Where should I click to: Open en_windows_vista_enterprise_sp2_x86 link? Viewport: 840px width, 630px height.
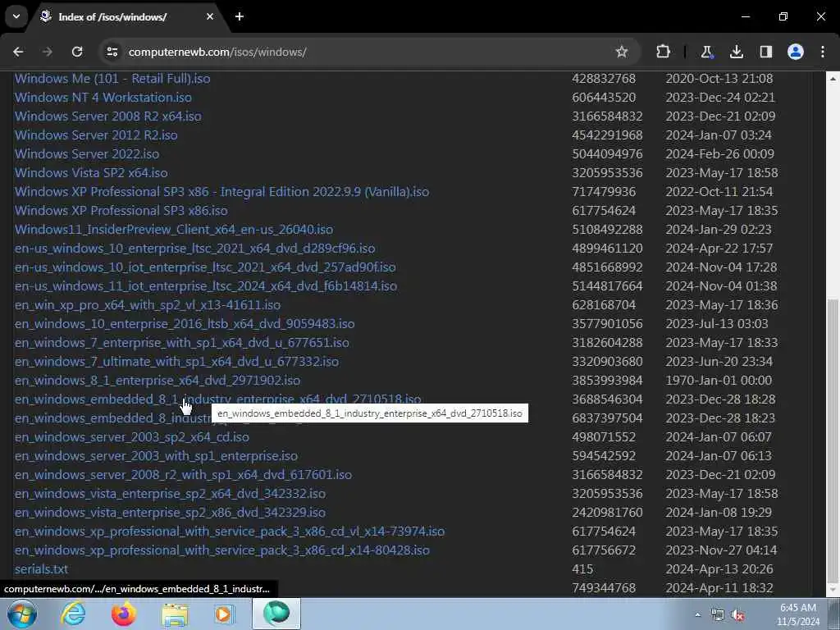(x=170, y=512)
